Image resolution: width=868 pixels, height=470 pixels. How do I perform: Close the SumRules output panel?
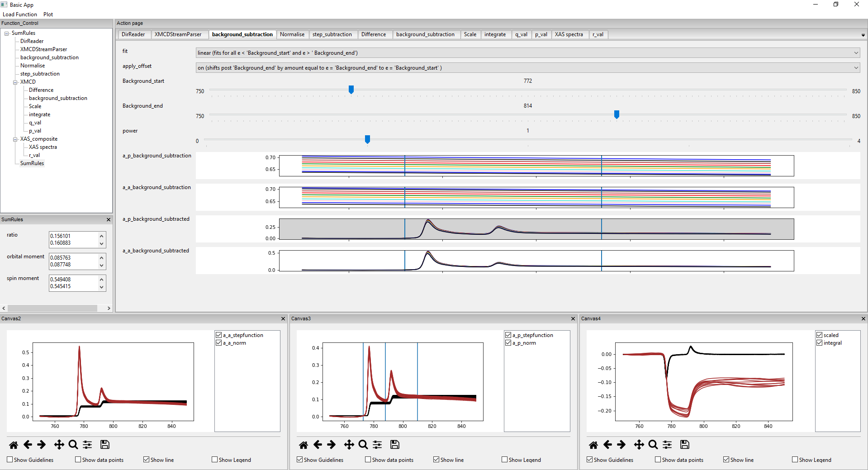[109, 220]
